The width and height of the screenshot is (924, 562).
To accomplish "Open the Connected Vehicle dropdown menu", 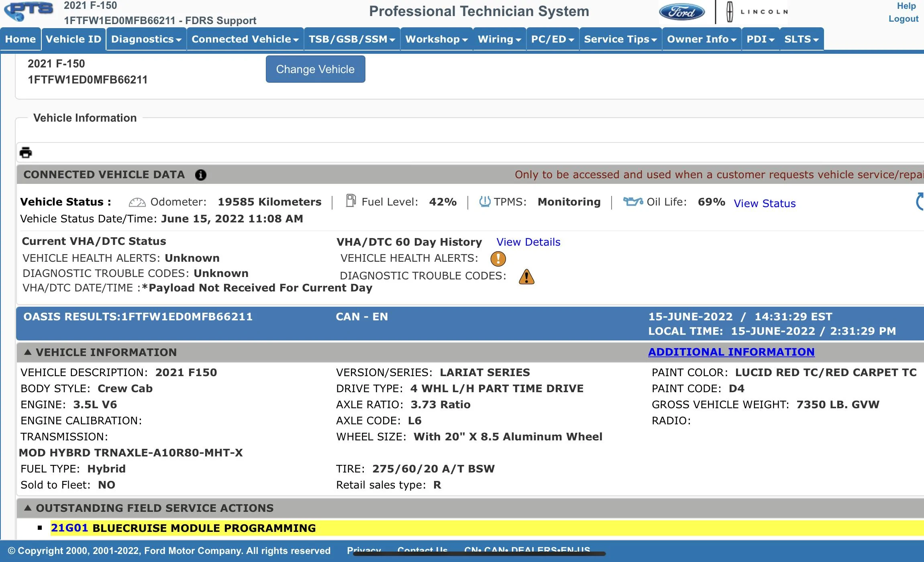I will (x=245, y=39).
